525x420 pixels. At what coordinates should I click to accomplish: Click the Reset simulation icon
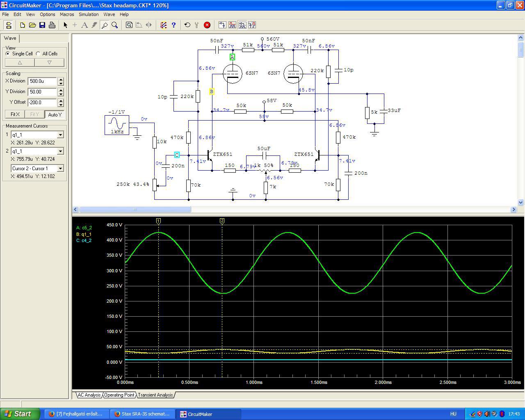[187, 25]
